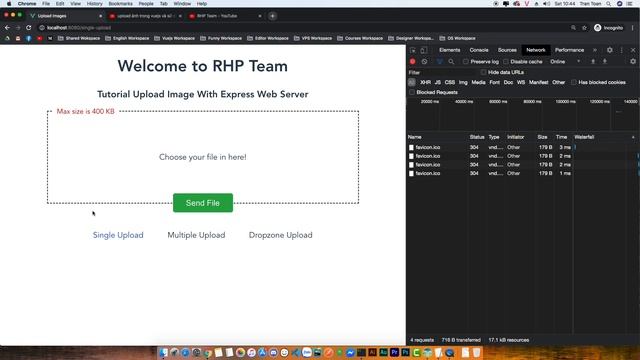This screenshot has width=640, height=360.
Task: Open Finder from the Dock
Action: tap(163, 352)
